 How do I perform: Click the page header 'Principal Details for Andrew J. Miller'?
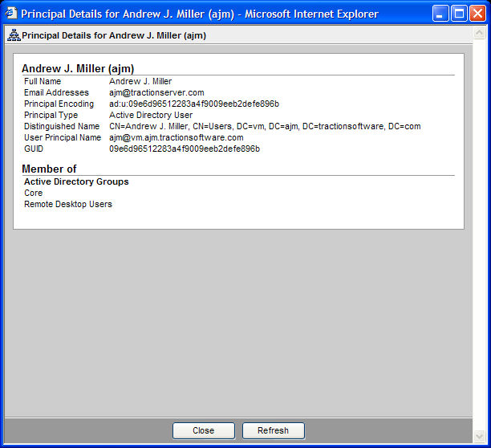point(114,35)
